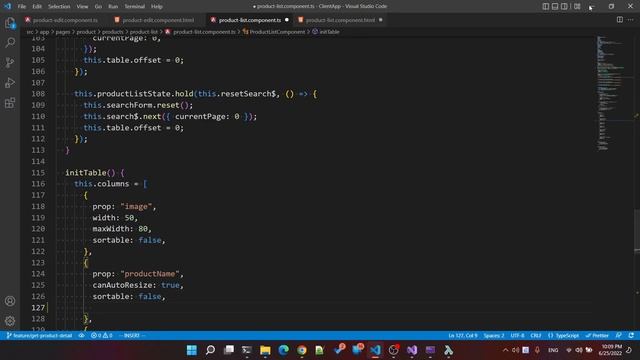Image resolution: width=640 pixels, height=360 pixels.
Task: Click the product-list.component.ts breadcrumb file
Action: 200,31
